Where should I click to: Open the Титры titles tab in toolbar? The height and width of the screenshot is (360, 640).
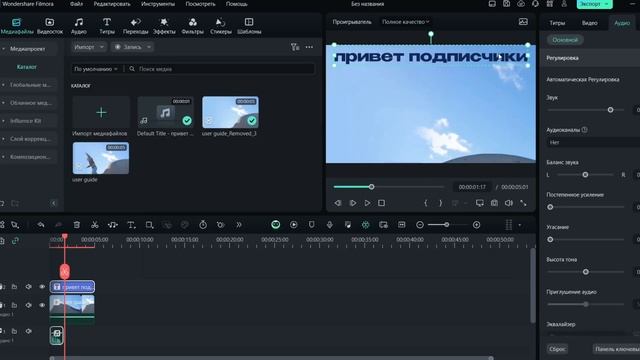click(x=107, y=26)
